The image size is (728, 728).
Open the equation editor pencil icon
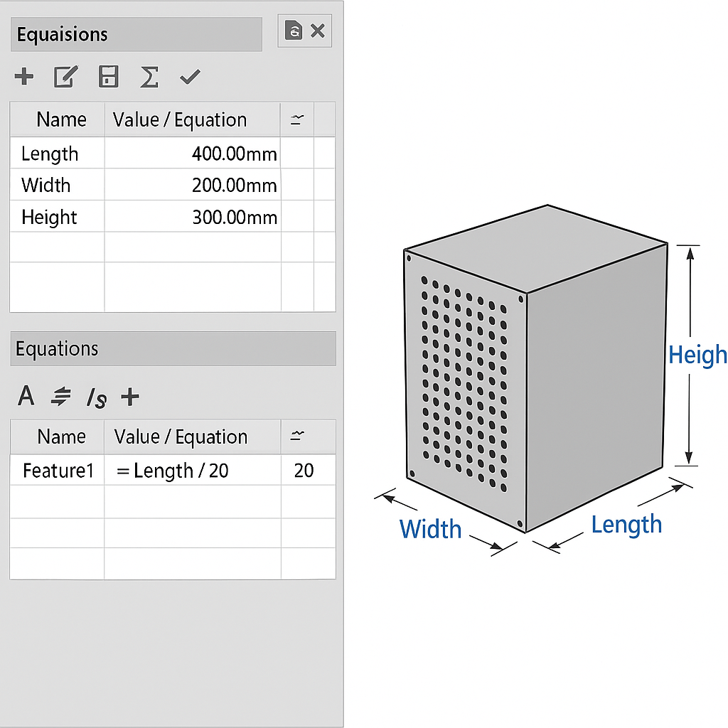[x=65, y=77]
